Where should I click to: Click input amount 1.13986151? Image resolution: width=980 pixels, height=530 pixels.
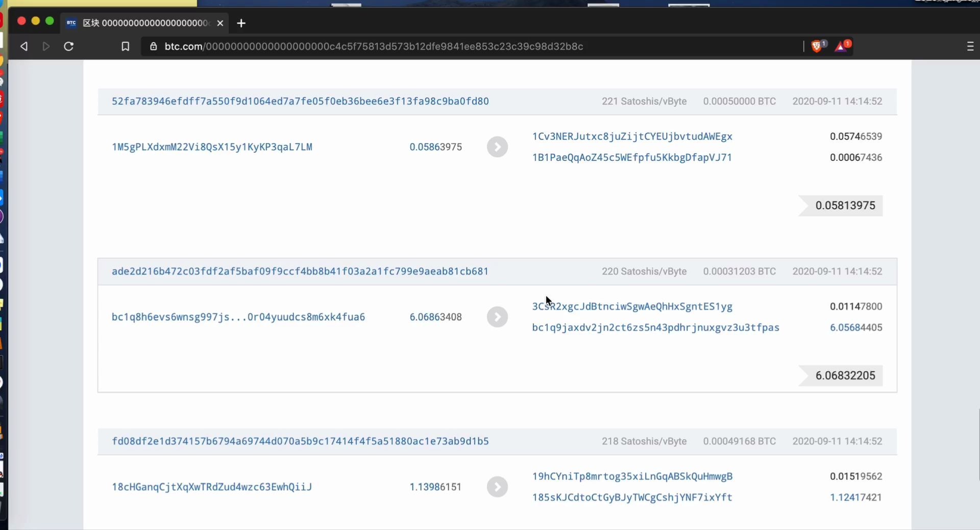click(436, 487)
